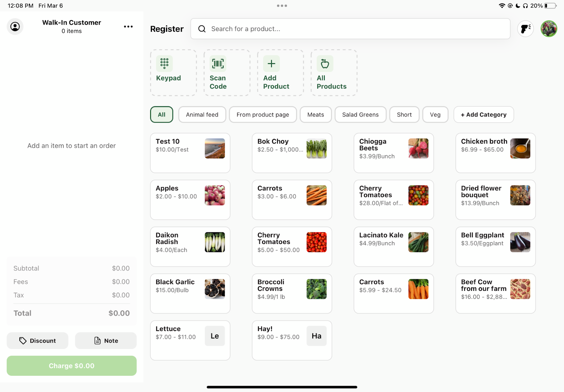Screen dimensions: 564x392
Task: Open the Keypad entry tile
Action: point(173,73)
